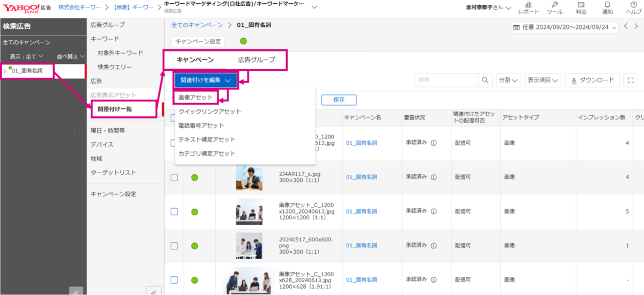Open the 表示：全て filter dropdown
This screenshot has height=295, width=644.
[27, 56]
